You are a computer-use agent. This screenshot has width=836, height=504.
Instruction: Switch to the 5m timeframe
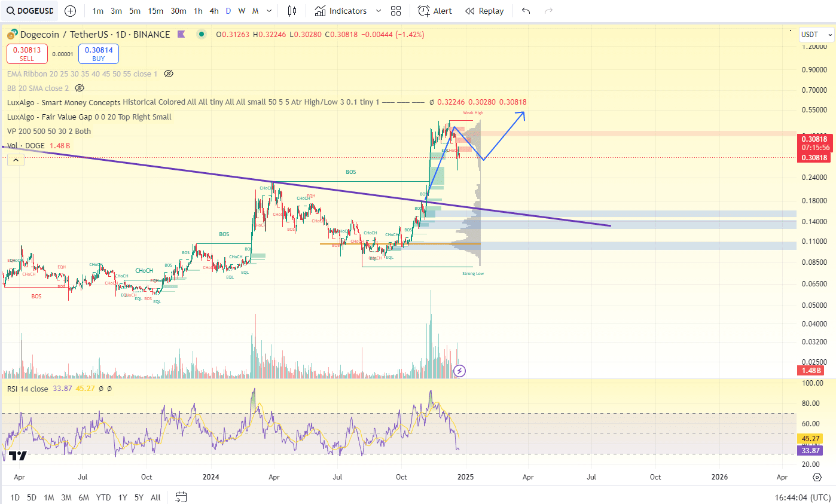pos(135,11)
